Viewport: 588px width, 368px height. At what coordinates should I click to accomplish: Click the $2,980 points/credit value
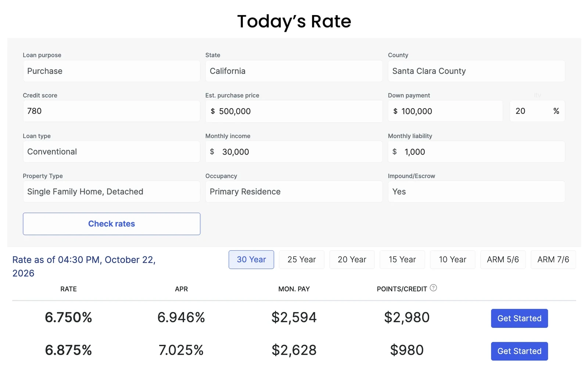pyautogui.click(x=407, y=317)
